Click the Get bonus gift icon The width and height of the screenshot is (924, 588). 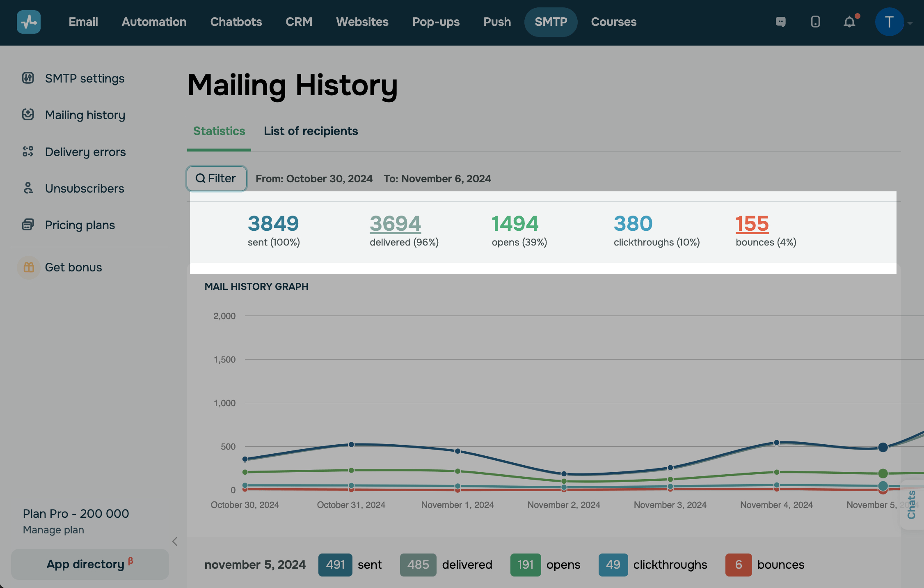pyautogui.click(x=29, y=267)
